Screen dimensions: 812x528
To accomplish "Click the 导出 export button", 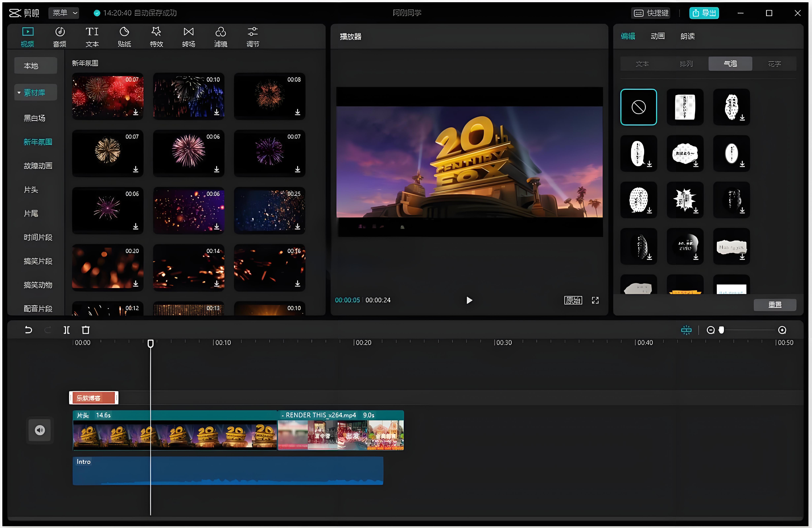I will click(704, 13).
